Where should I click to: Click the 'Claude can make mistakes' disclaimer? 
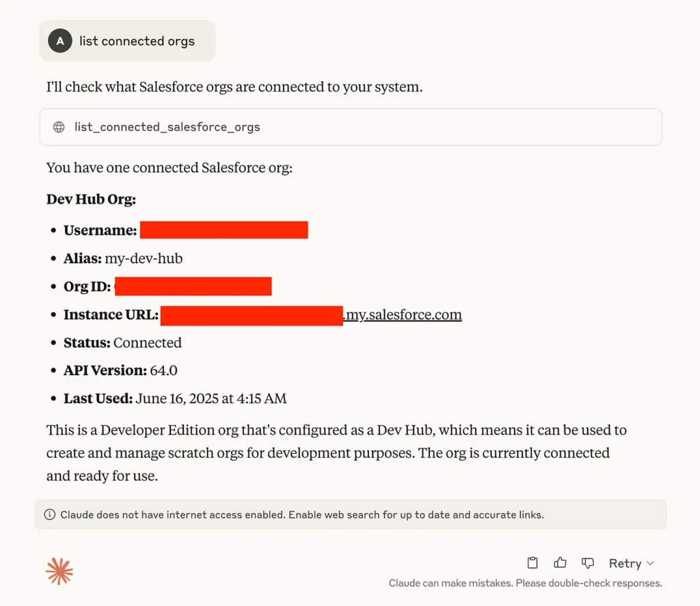pos(526,583)
